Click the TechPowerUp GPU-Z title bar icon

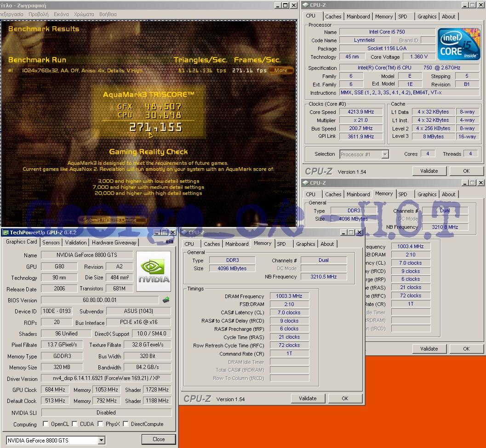pyautogui.click(x=6, y=233)
